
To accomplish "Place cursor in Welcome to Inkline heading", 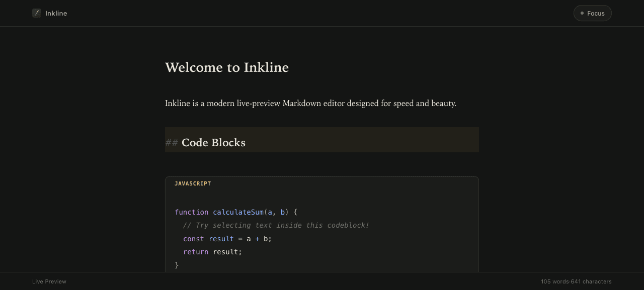I will point(227,67).
